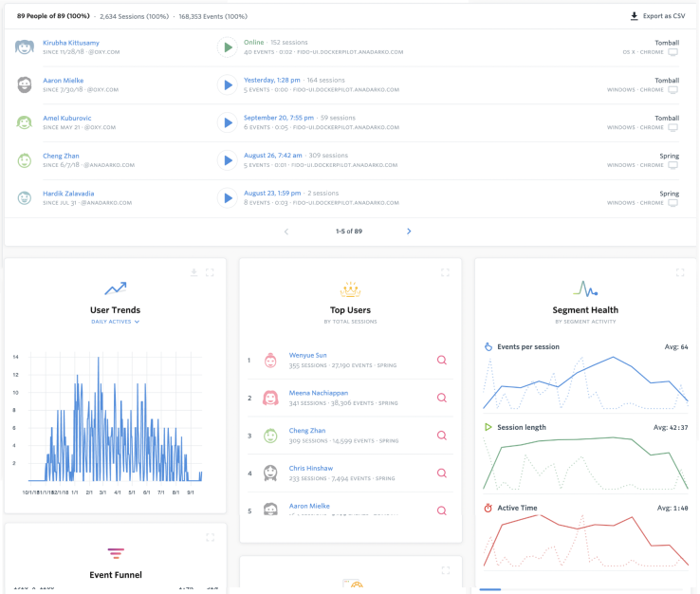Viewport: 700px width, 594px height.
Task: Search sessions for Meena Nachiappan
Action: point(441,398)
